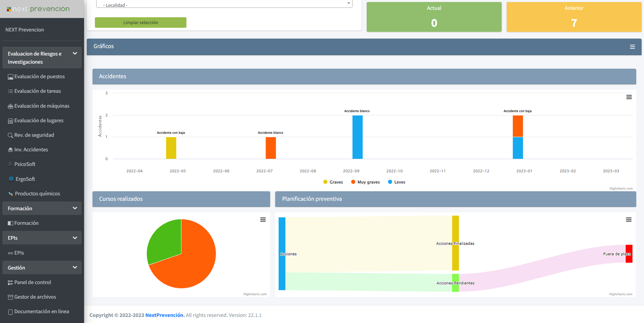644x323 pixels.
Task: Click Highcharts.com credit under Accidentes chart
Action: point(621,188)
